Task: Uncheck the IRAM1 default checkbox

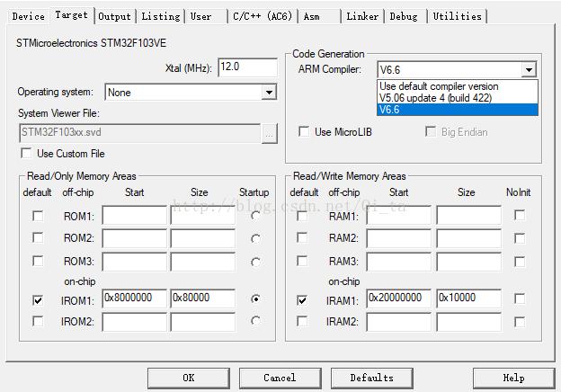Action: tap(302, 300)
